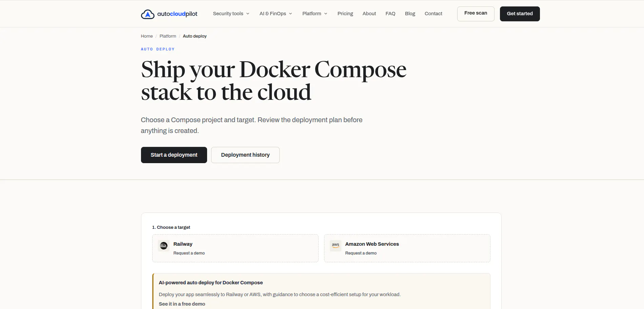Click Start a deployment button
The image size is (644, 309).
pyautogui.click(x=174, y=155)
